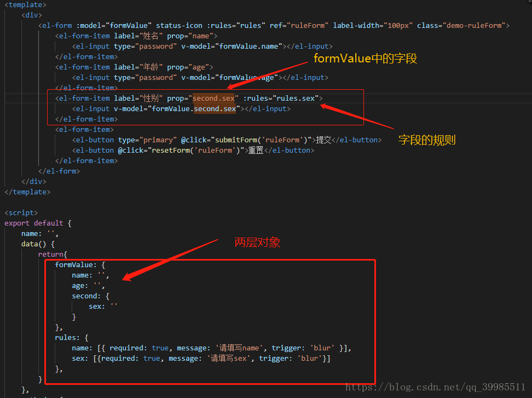The height and width of the screenshot is (398, 532).
Task: Click class="demo-ruleForm" attribute
Action: click(461, 25)
